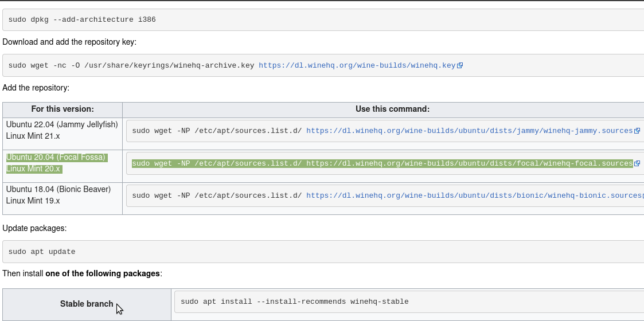644x321 pixels.
Task: Click the 'Linux Mint 21.x' text
Action: [33, 136]
